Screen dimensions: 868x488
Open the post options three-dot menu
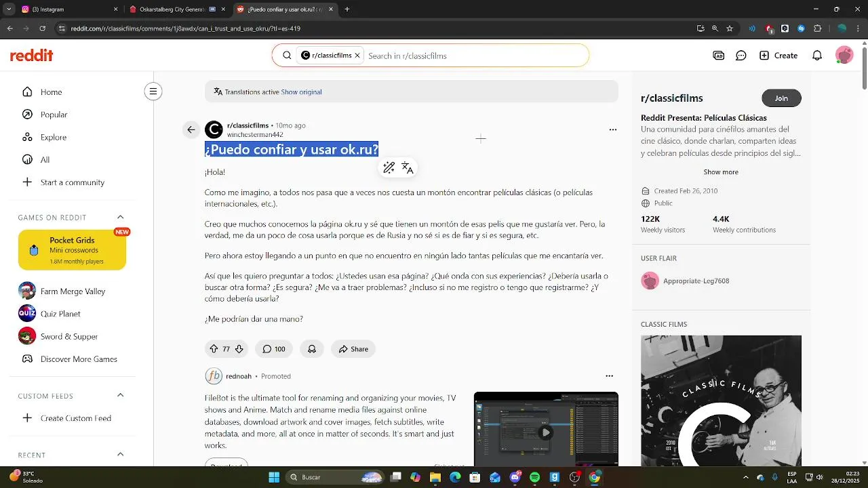click(613, 129)
